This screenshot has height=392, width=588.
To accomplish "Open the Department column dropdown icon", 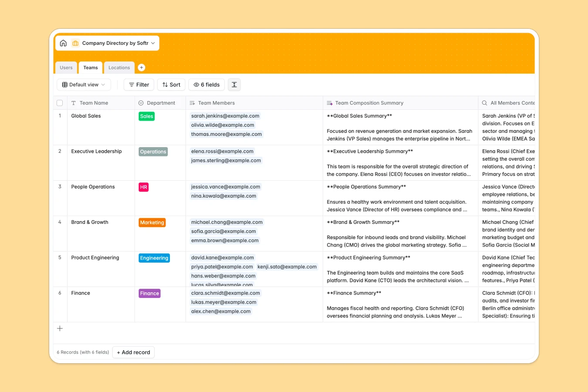I will 140,103.
